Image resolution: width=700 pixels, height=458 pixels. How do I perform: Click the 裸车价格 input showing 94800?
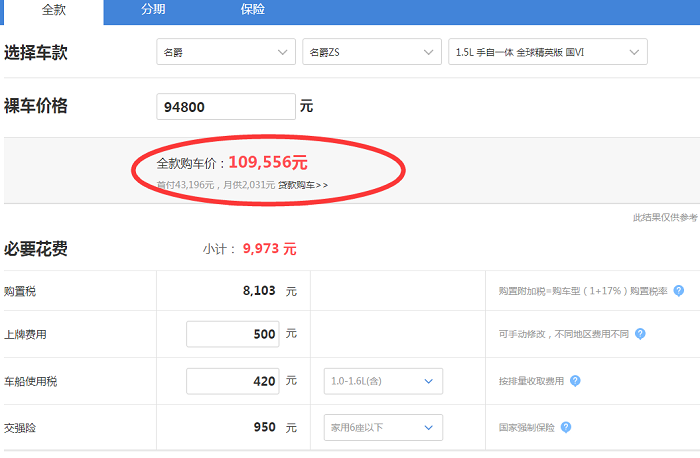(226, 107)
